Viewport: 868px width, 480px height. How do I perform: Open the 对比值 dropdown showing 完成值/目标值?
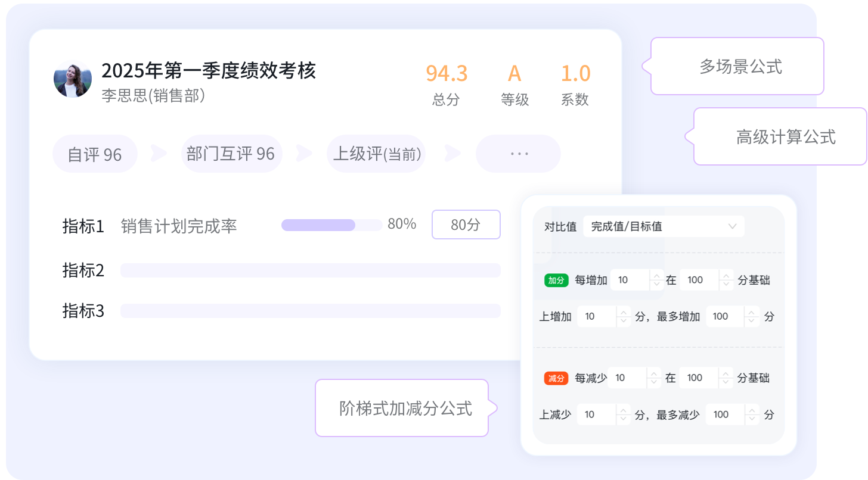(x=663, y=226)
